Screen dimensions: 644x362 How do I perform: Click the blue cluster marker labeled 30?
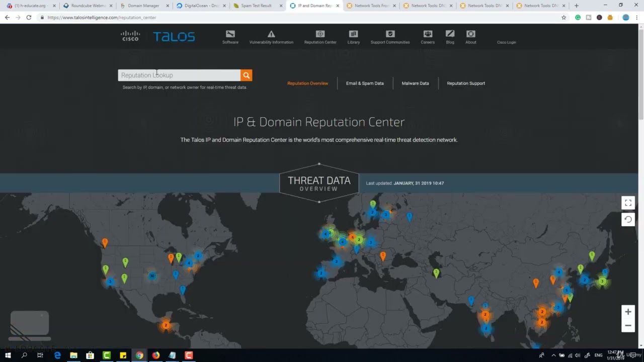tap(151, 276)
